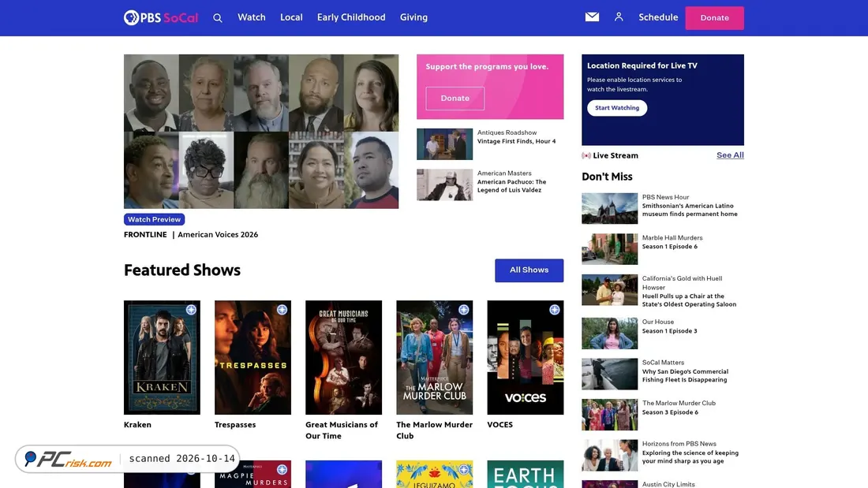868x488 pixels.
Task: Add The Marlow Murder Club poster to My List
Action: pyautogui.click(x=463, y=310)
